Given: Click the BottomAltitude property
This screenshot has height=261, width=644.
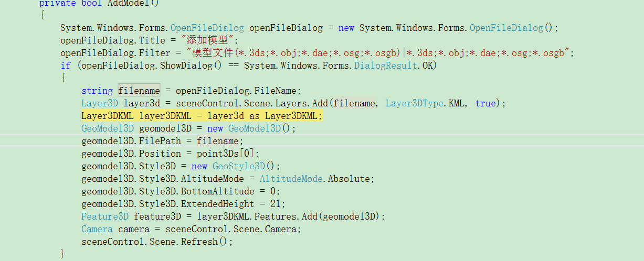Looking at the screenshot, I should (x=217, y=191).
